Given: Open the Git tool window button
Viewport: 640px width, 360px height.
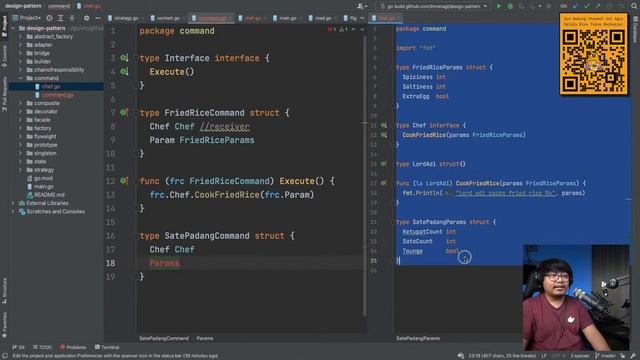Looking at the screenshot, I should tap(18, 347).
